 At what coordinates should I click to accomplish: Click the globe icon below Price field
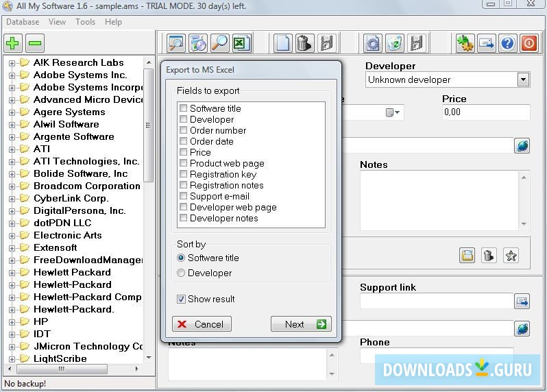[522, 146]
